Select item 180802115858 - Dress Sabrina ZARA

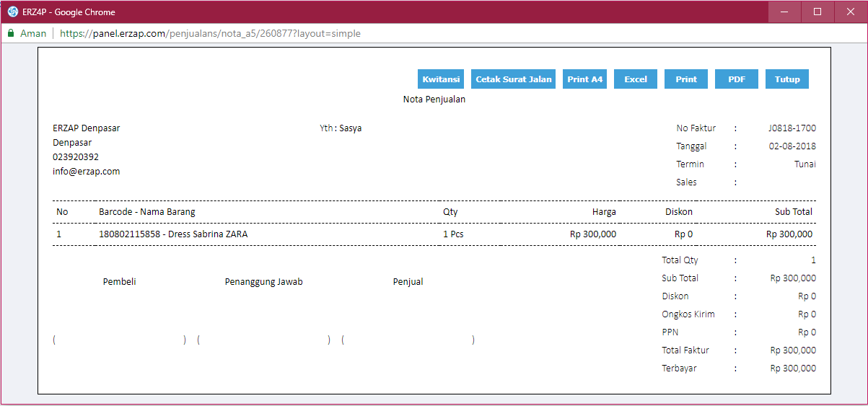click(173, 234)
